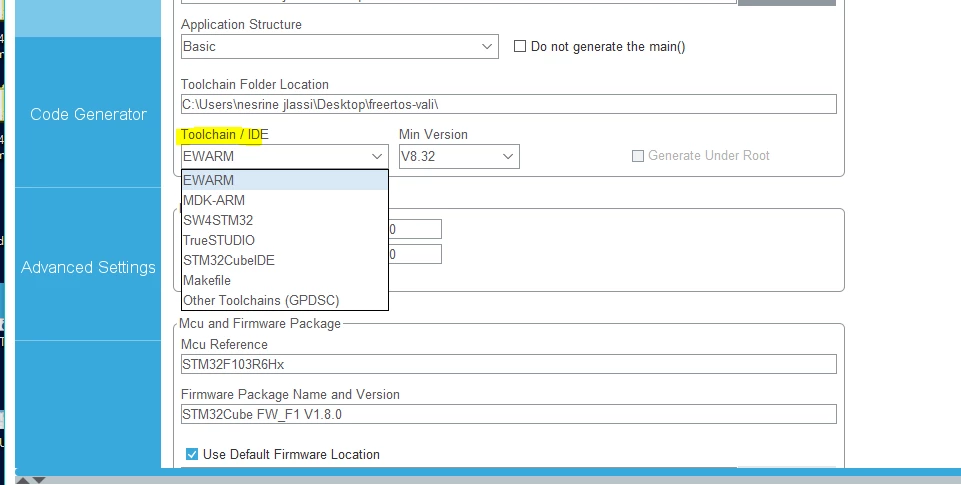Image resolution: width=961 pixels, height=485 pixels.
Task: Choose MDK-ARM in the toolchain list
Action: click(284, 200)
